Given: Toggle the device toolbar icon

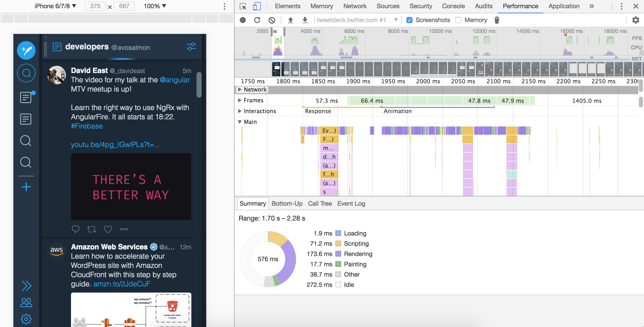Looking at the screenshot, I should point(257,6).
